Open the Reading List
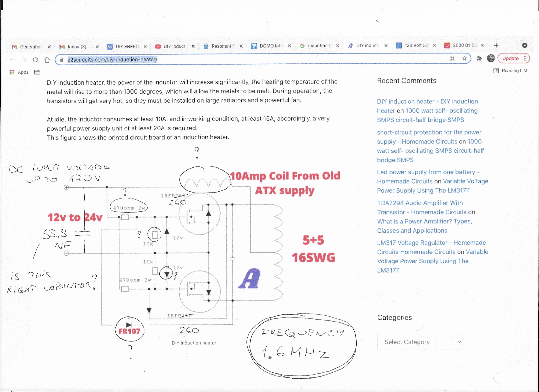This screenshot has width=539, height=392. (x=510, y=71)
